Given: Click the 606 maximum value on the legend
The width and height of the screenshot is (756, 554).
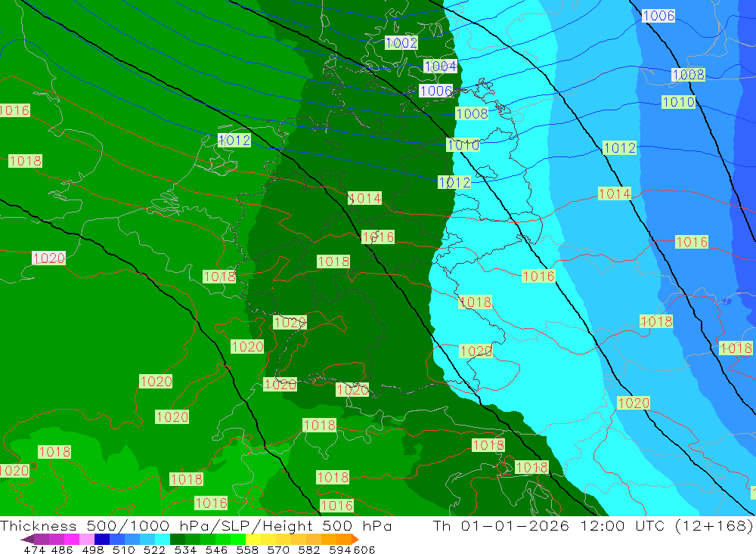Looking at the screenshot, I should pyautogui.click(x=364, y=549).
